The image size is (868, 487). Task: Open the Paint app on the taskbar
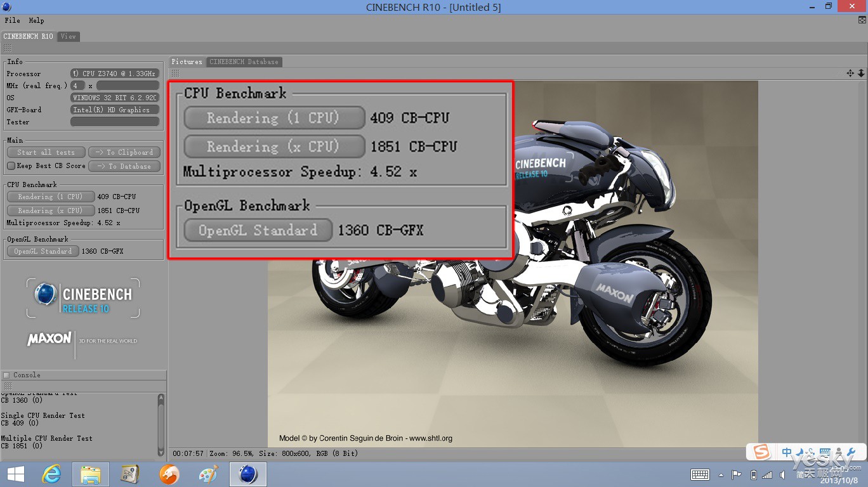coord(208,474)
